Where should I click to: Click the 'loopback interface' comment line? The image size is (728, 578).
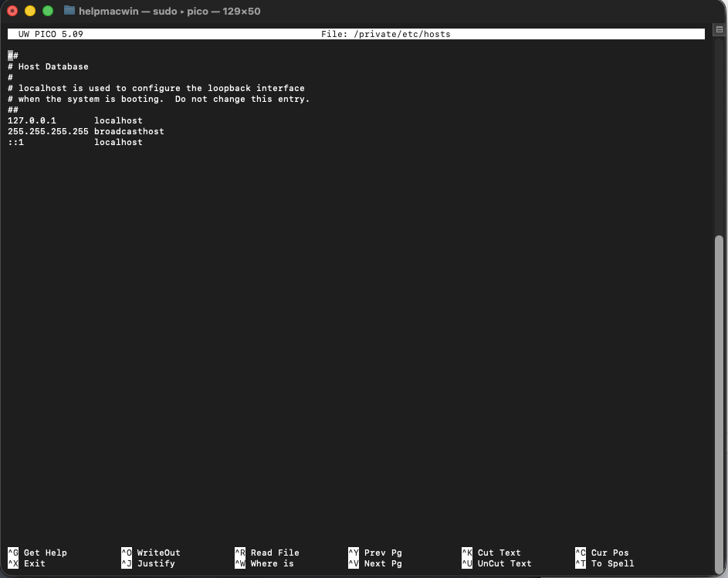tap(157, 88)
